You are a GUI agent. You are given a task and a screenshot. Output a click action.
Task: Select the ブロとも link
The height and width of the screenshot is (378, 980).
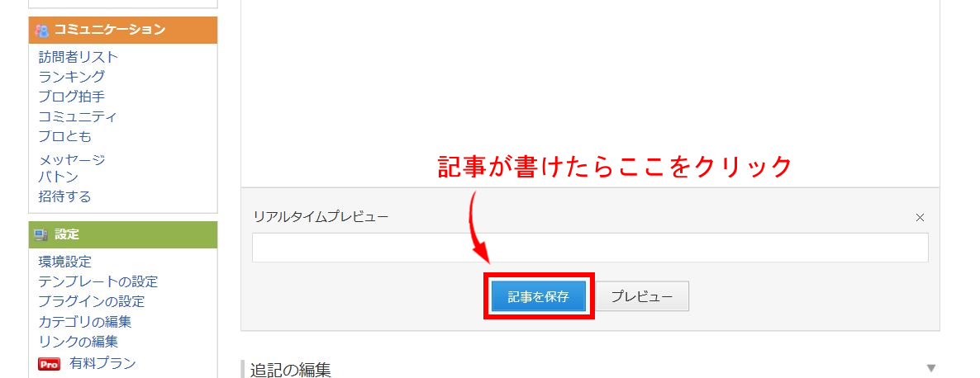click(x=64, y=136)
